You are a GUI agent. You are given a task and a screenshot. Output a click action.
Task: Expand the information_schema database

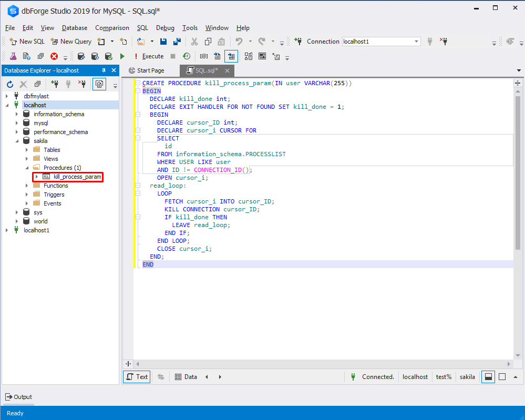[17, 114]
